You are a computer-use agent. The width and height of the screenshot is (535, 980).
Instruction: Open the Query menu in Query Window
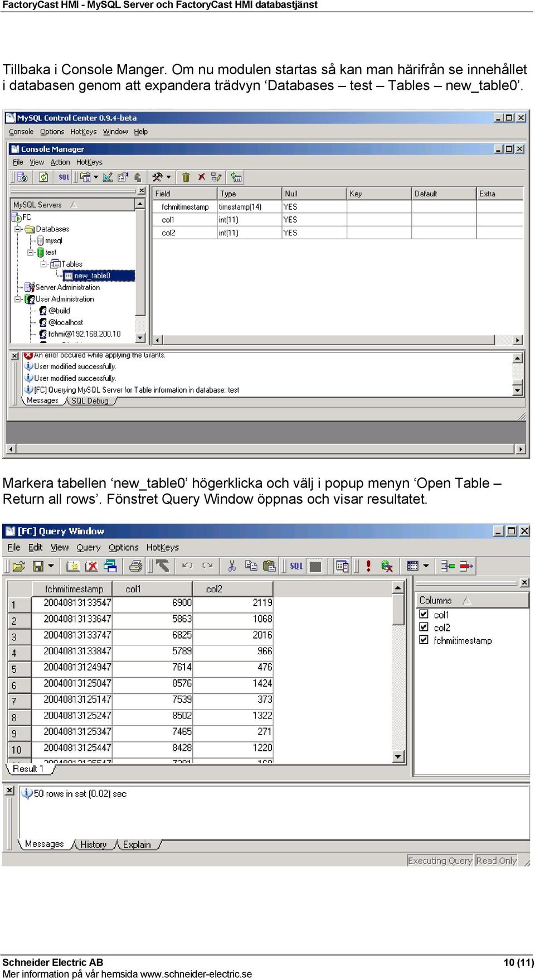tap(89, 548)
